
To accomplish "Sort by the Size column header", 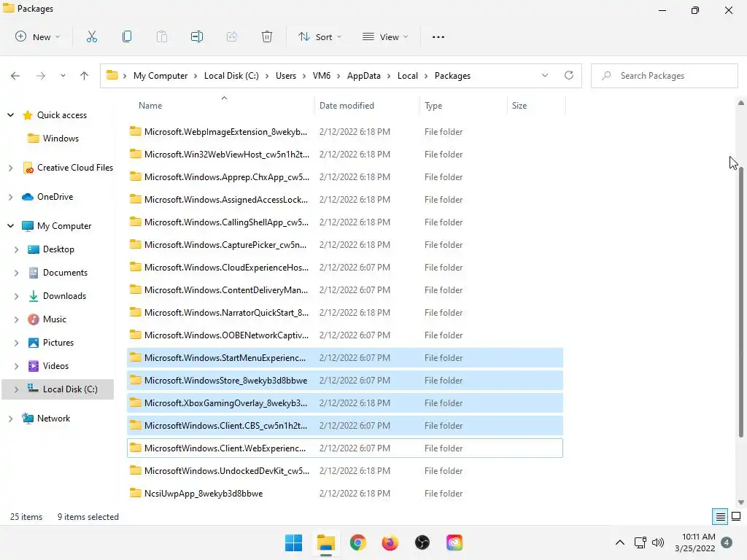I will pyautogui.click(x=536, y=105).
